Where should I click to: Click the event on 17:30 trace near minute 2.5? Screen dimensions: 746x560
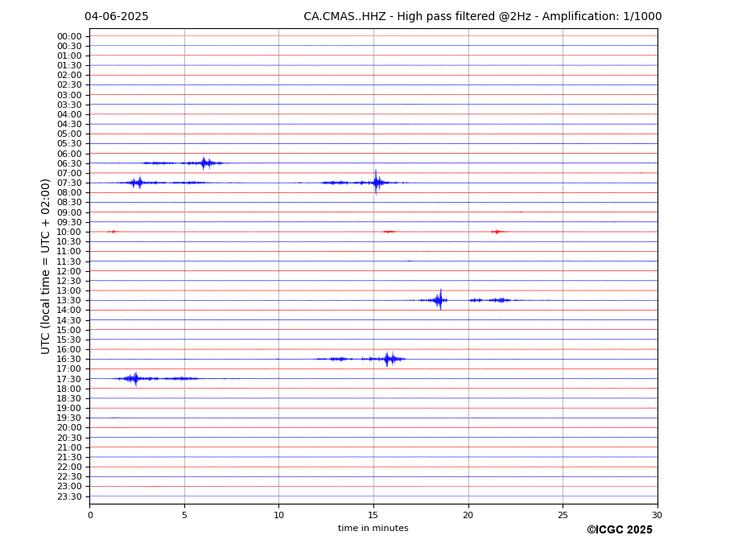pos(135,379)
